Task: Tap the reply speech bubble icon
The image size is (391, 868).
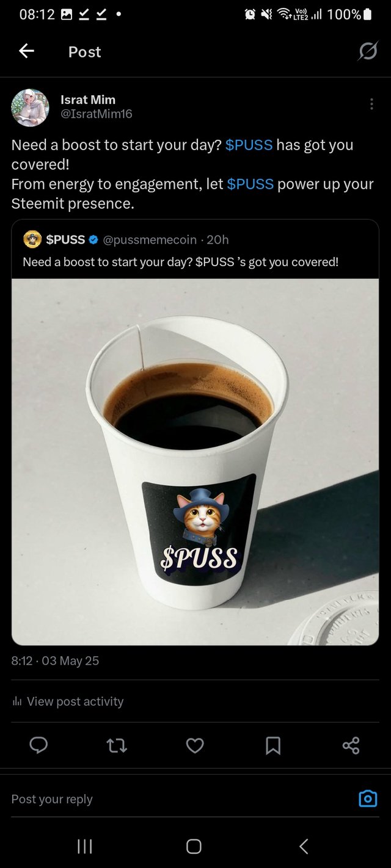Action: [38, 745]
